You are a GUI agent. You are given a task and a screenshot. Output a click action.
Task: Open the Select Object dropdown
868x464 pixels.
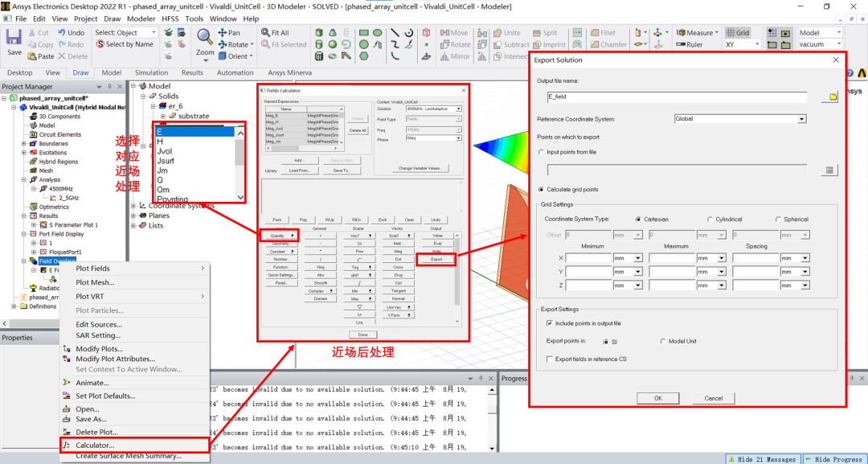(125, 33)
